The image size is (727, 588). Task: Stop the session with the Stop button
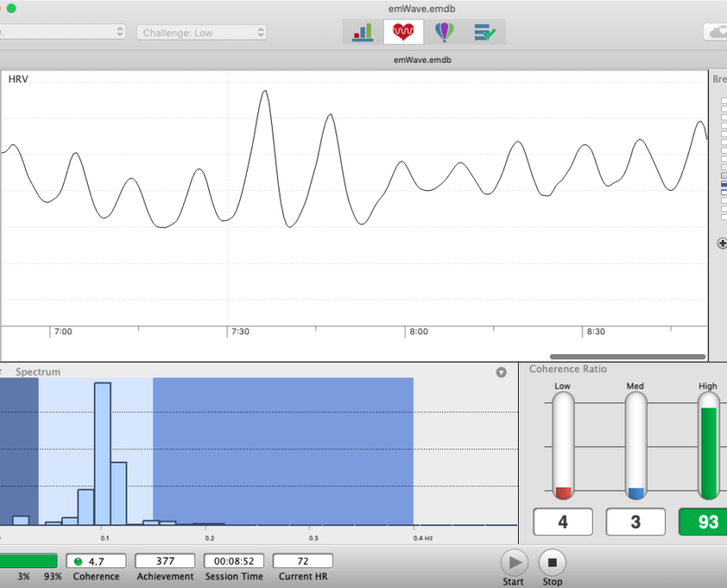click(x=552, y=562)
